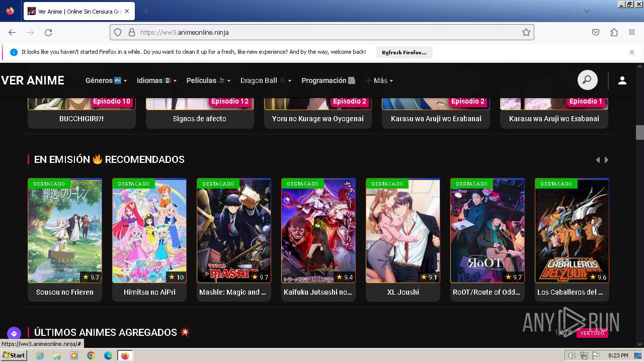Open Karasu wa Aruji Episodio 1 card
This screenshot has width=644, height=362.
tap(554, 113)
